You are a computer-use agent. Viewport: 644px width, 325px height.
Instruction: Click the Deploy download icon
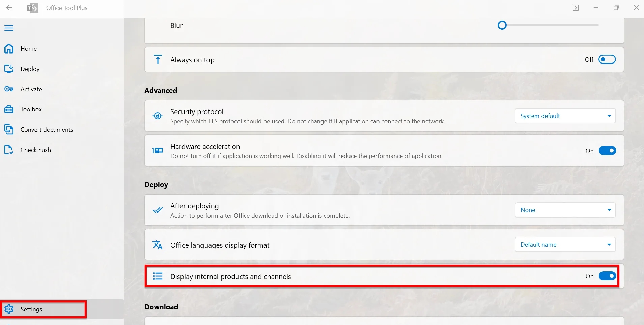click(x=9, y=69)
